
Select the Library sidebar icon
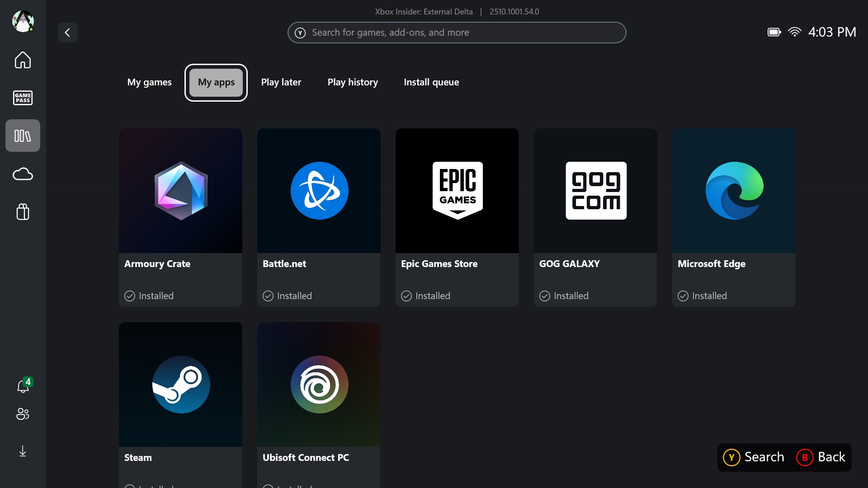(23, 136)
